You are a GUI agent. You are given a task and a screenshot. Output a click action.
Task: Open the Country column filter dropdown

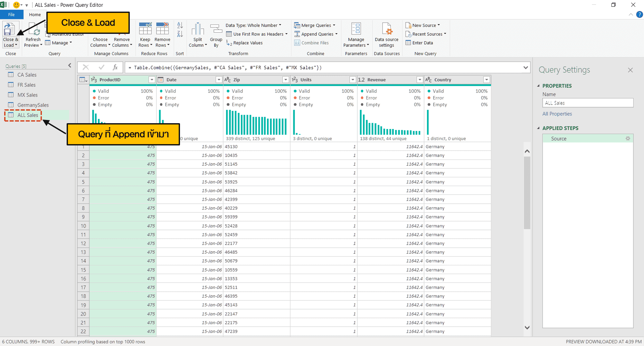pyautogui.click(x=486, y=79)
